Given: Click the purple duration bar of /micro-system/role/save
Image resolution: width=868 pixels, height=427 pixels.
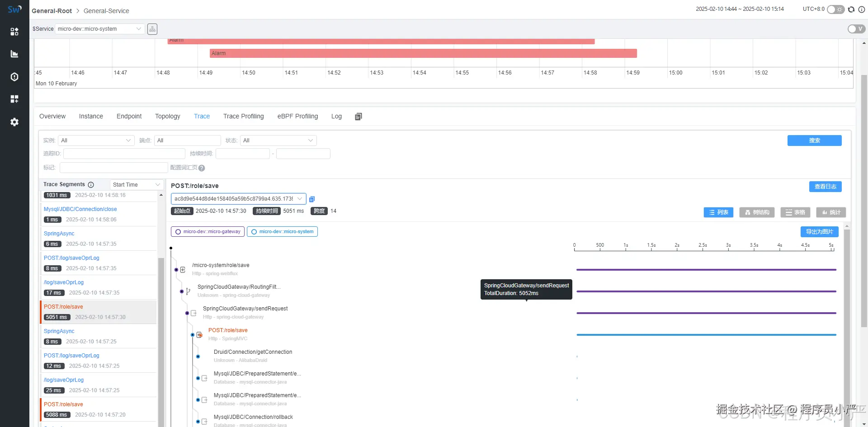Looking at the screenshot, I should pyautogui.click(x=706, y=270).
